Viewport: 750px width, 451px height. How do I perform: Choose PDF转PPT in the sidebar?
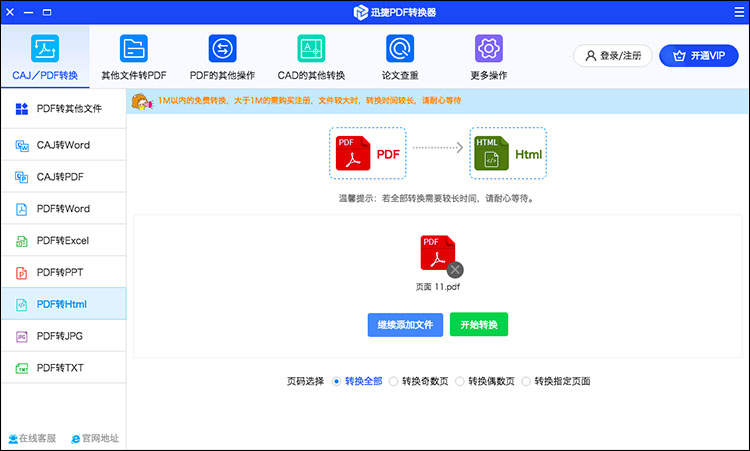(x=64, y=273)
